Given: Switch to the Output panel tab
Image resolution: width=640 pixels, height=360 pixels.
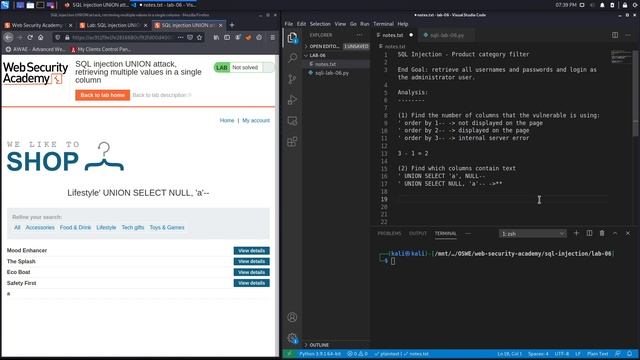Looking at the screenshot, I should click(418, 233).
